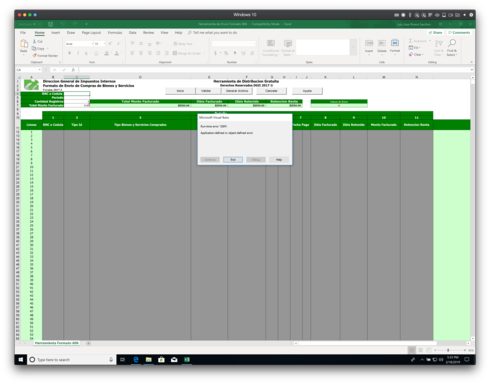Viewport: 490px width, 384px height.
Task: Click the insert function fx icon
Action: coord(73,70)
